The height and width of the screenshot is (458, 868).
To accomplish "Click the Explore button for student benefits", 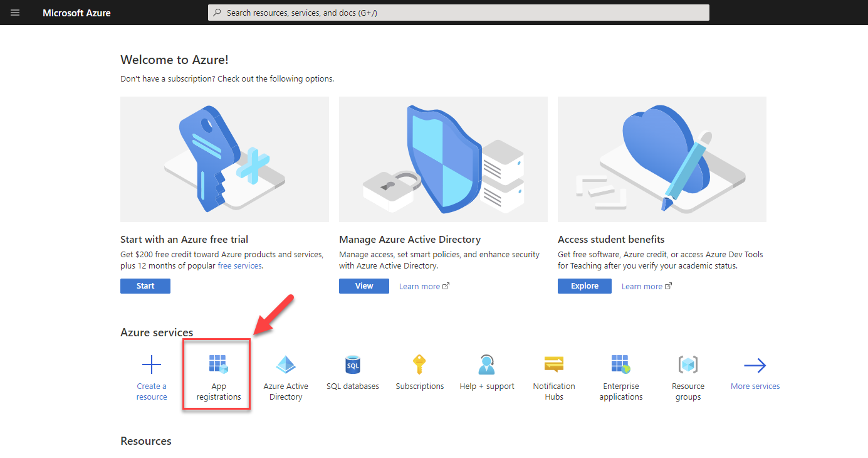I will pos(585,286).
